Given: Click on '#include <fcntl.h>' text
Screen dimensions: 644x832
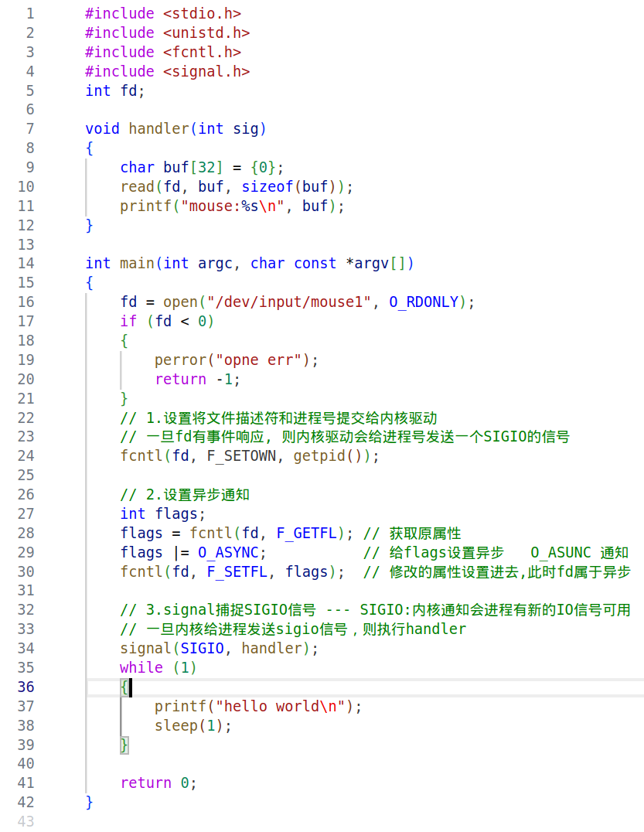Looking at the screenshot, I should point(163,52).
